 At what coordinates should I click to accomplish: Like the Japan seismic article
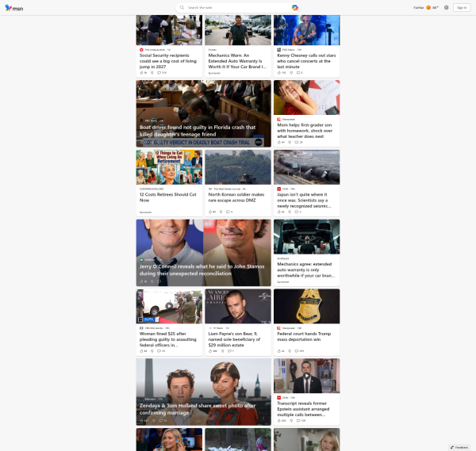coord(279,212)
